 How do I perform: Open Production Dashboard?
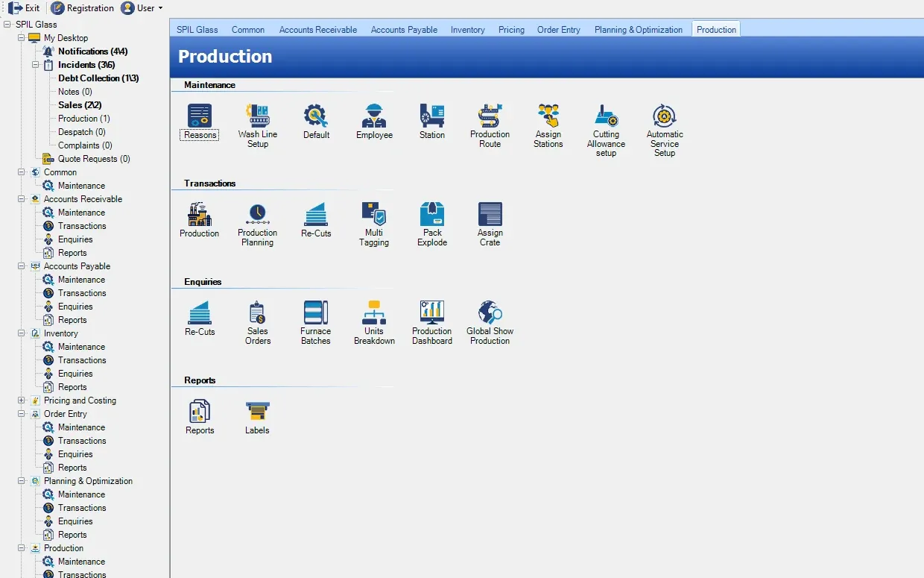click(x=432, y=323)
